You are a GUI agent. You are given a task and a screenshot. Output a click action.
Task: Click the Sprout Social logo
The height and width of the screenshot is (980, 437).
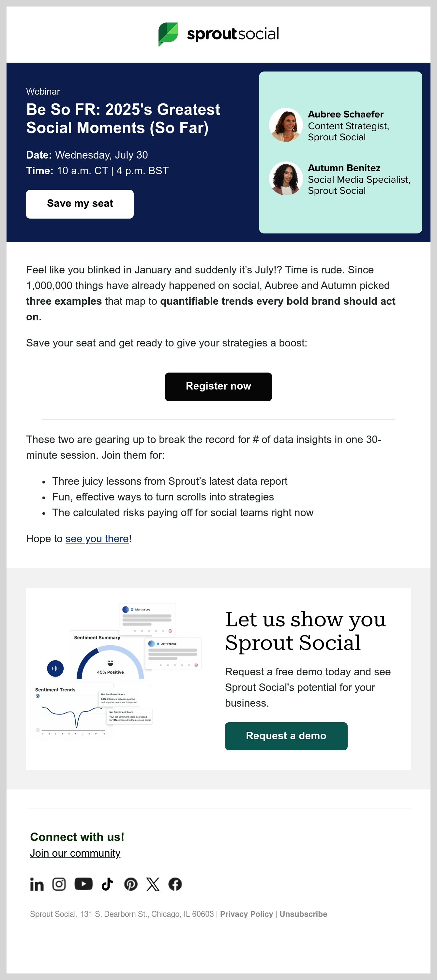(x=218, y=34)
